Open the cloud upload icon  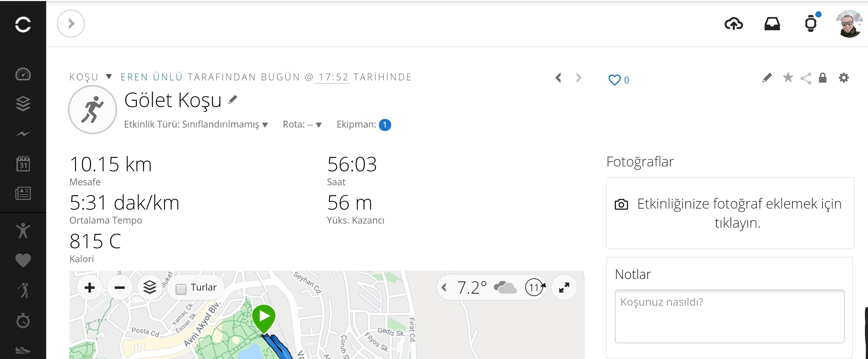pos(734,24)
